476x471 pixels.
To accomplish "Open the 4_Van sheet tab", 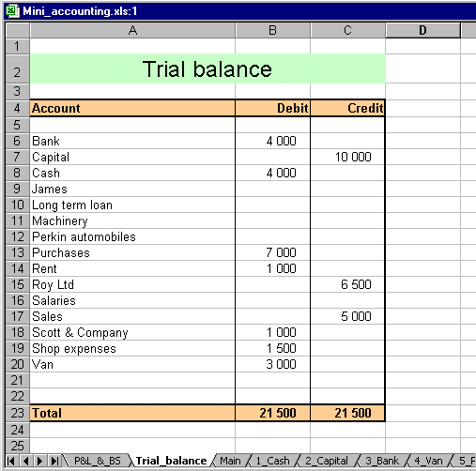I will [x=428, y=461].
